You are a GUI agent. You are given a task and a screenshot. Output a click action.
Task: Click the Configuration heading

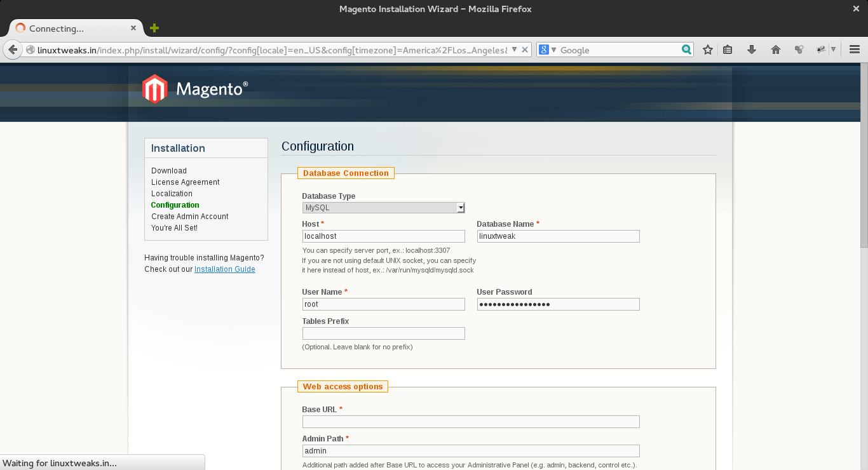tap(318, 146)
